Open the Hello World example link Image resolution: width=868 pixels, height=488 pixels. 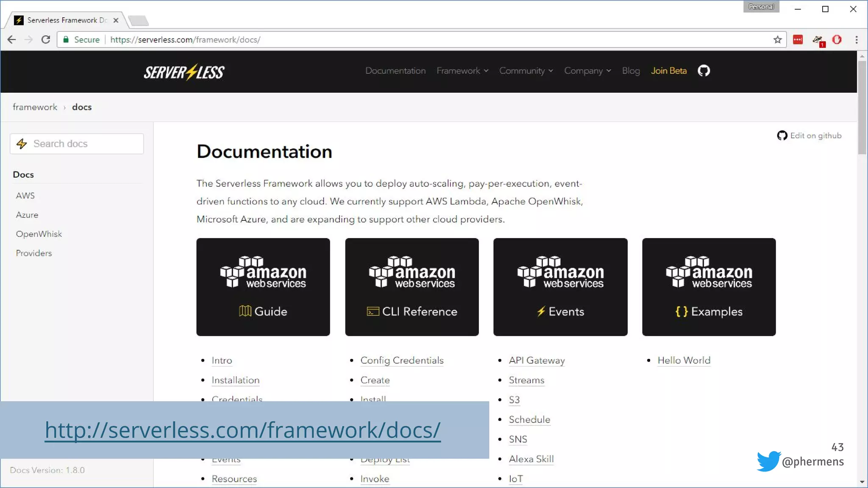point(684,360)
